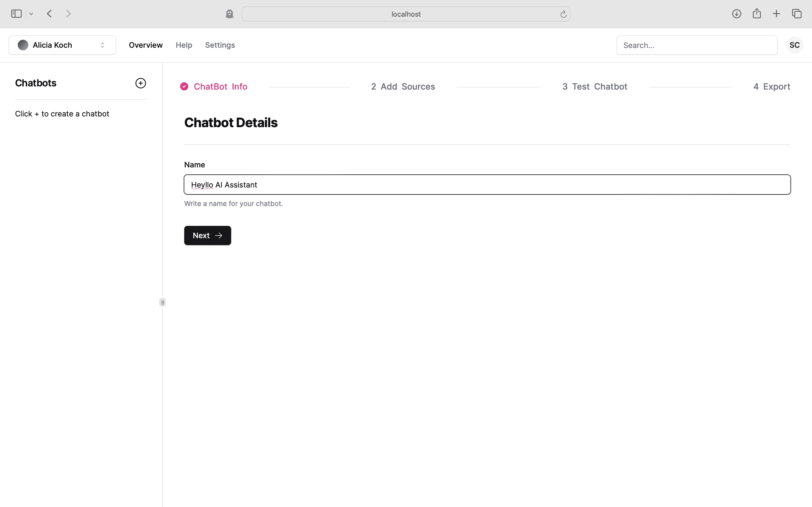Screen dimensions: 812x507
Task: Click the pink ChatBot Info checkmark icon
Action: 184,86
